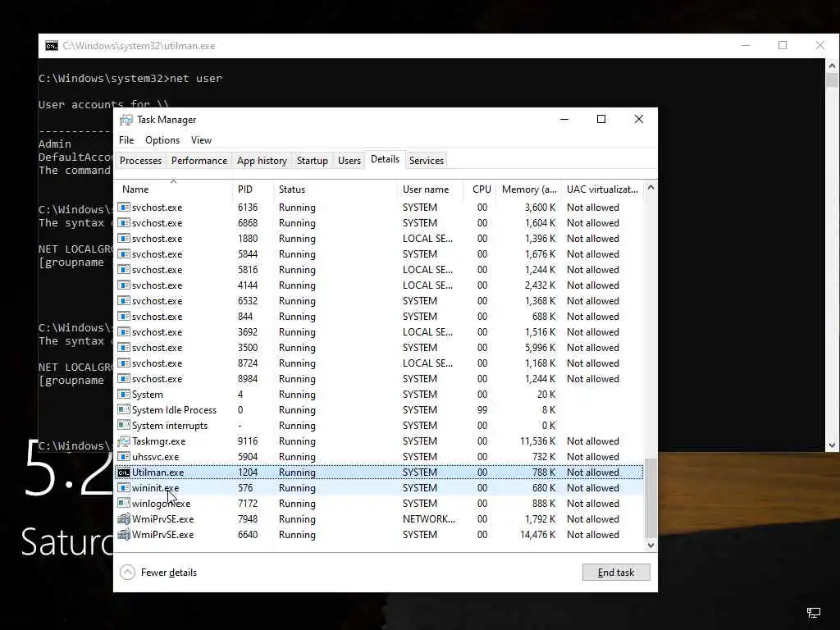Viewport: 840px width, 630px height.
Task: Click PID value 5844
Action: (248, 254)
